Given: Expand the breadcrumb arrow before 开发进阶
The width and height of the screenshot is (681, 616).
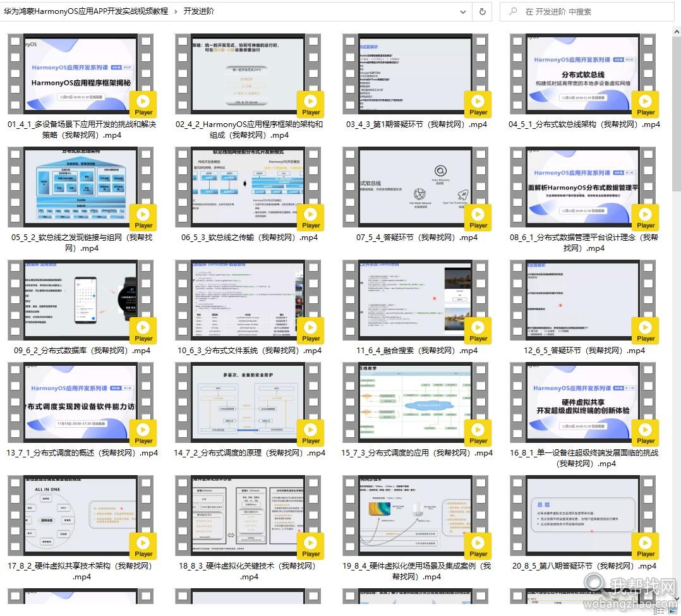Looking at the screenshot, I should click(x=176, y=11).
